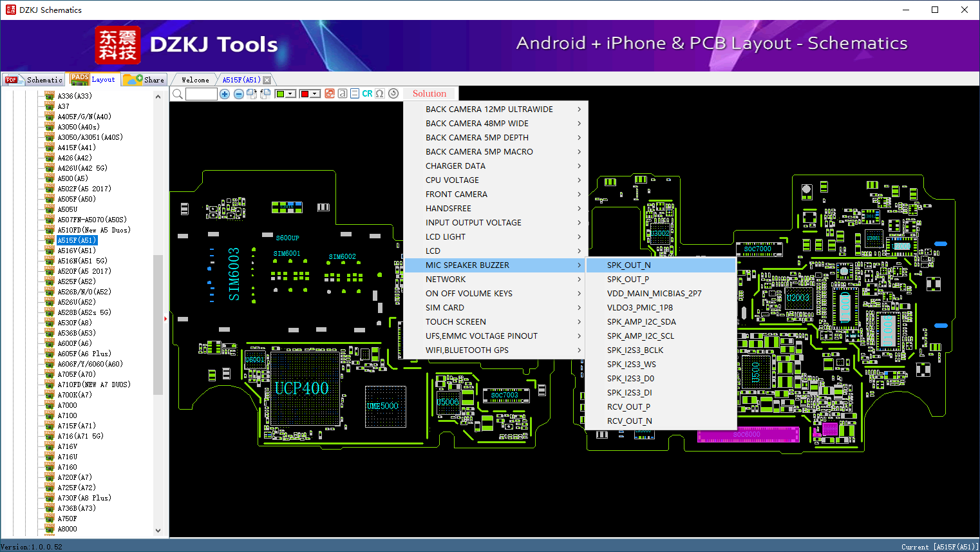The image size is (980, 552).
Task: Click the UCP400 chip on the board
Action: pos(304,388)
